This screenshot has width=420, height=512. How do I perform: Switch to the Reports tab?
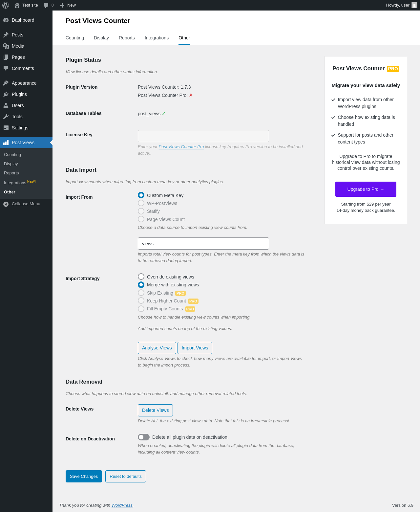click(x=127, y=38)
